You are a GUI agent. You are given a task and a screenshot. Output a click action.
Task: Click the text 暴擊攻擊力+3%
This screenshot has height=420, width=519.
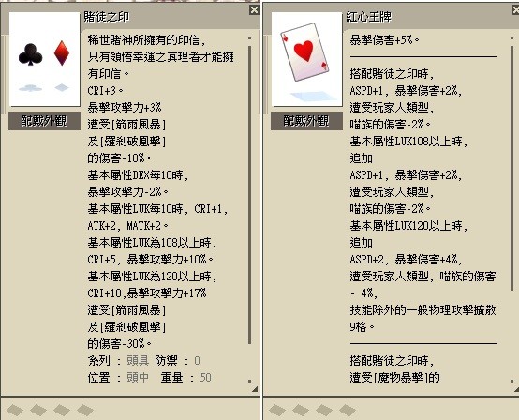[125, 107]
